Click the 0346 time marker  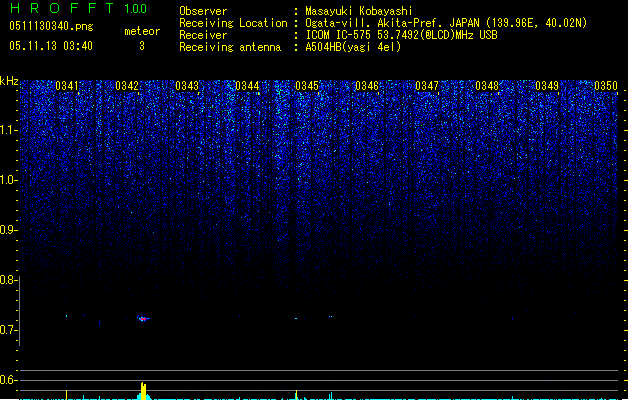pos(367,85)
